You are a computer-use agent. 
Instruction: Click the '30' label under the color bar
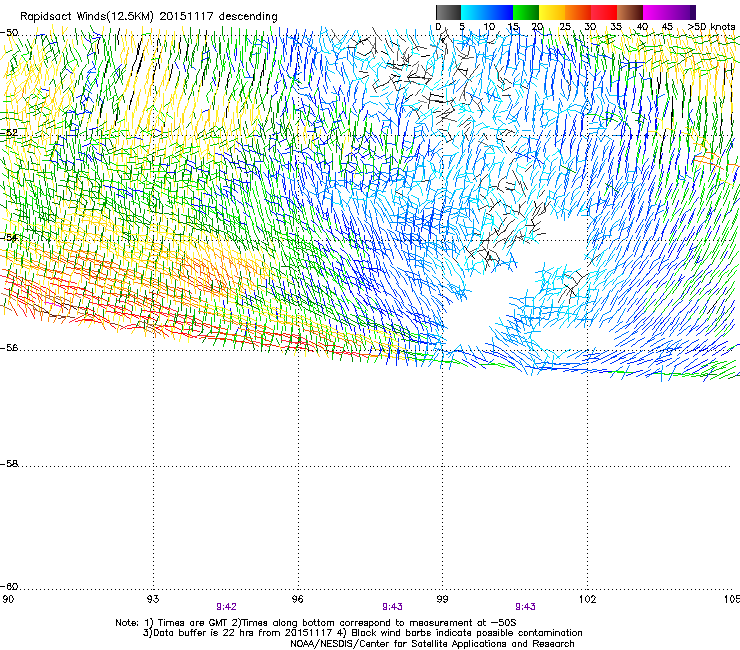pos(590,27)
